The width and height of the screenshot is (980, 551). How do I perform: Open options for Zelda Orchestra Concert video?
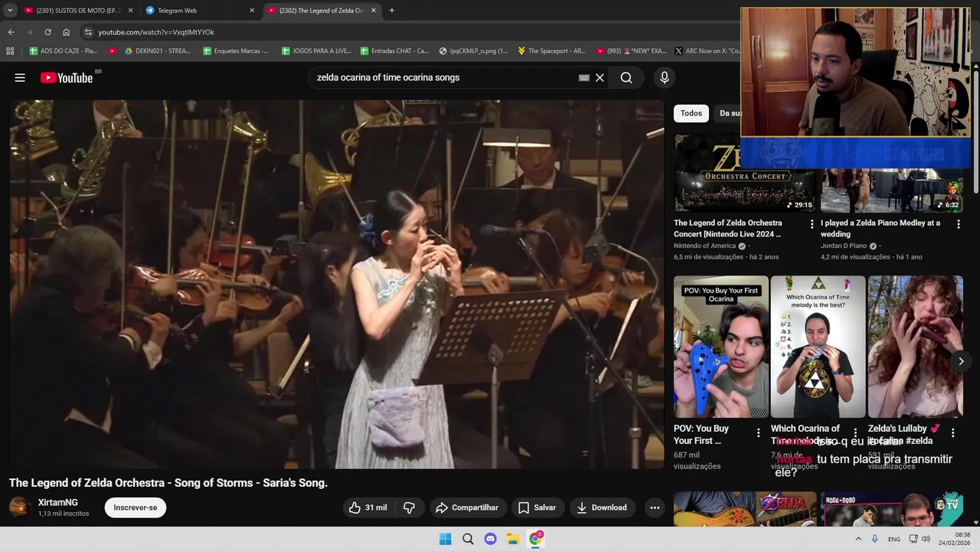point(812,224)
